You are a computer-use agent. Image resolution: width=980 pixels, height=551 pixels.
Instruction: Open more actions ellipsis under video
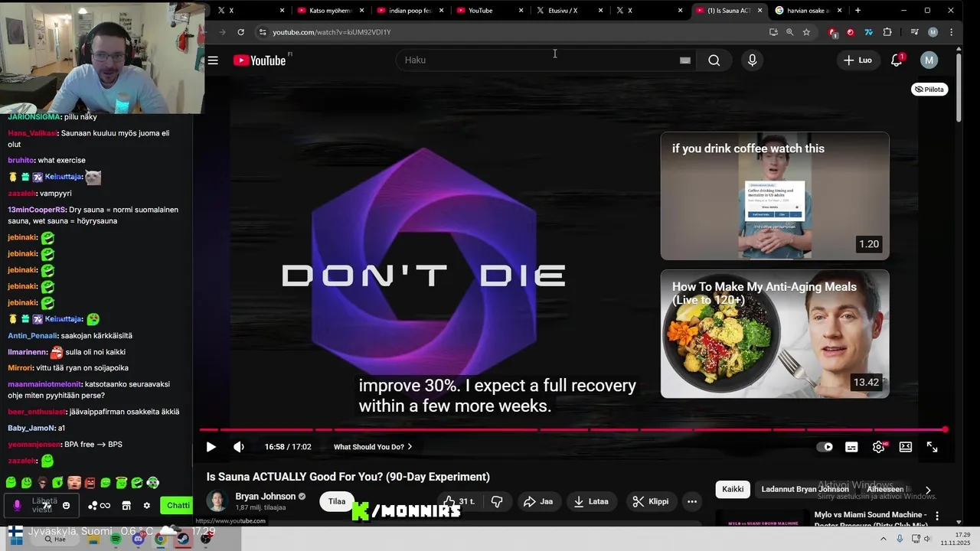tap(692, 502)
